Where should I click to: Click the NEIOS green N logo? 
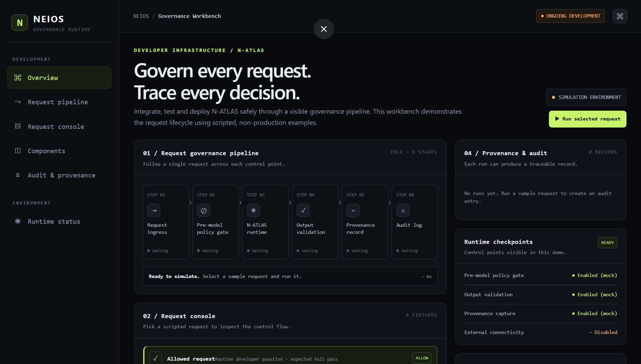tap(20, 23)
